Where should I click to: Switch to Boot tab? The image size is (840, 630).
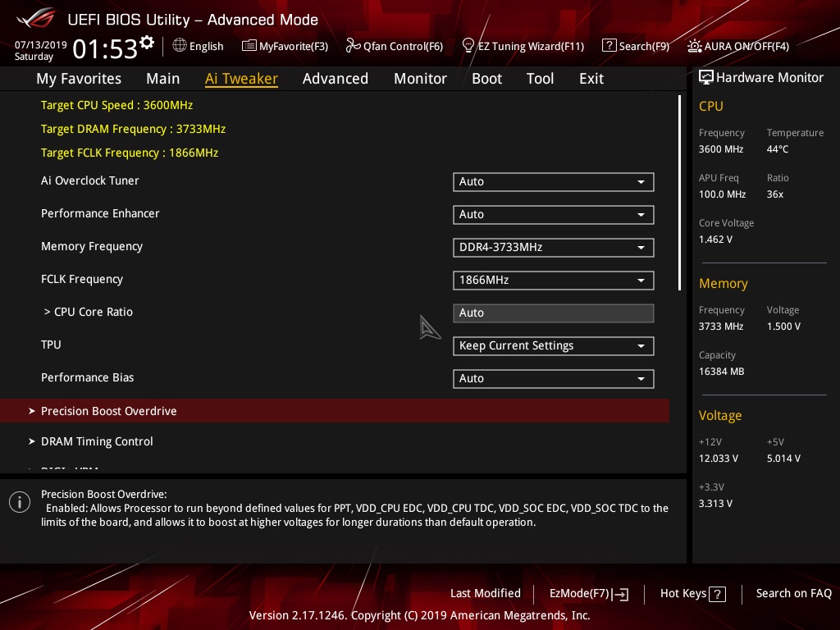coord(487,79)
